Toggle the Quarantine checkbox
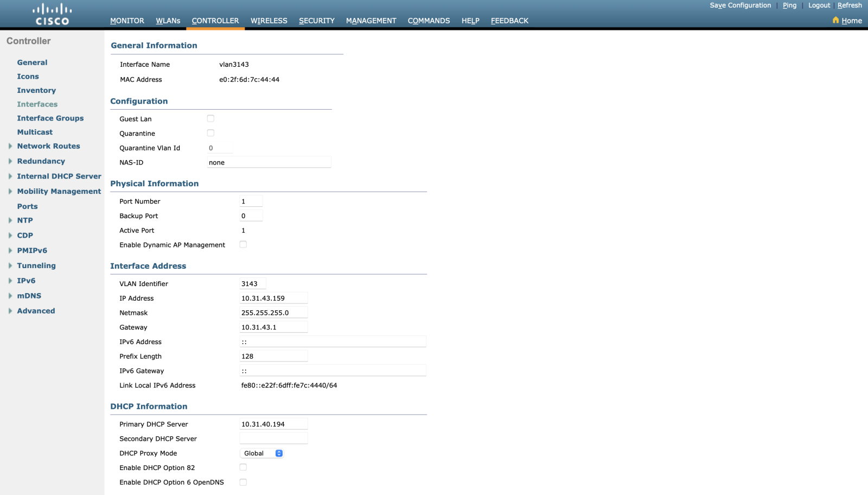 coord(210,133)
